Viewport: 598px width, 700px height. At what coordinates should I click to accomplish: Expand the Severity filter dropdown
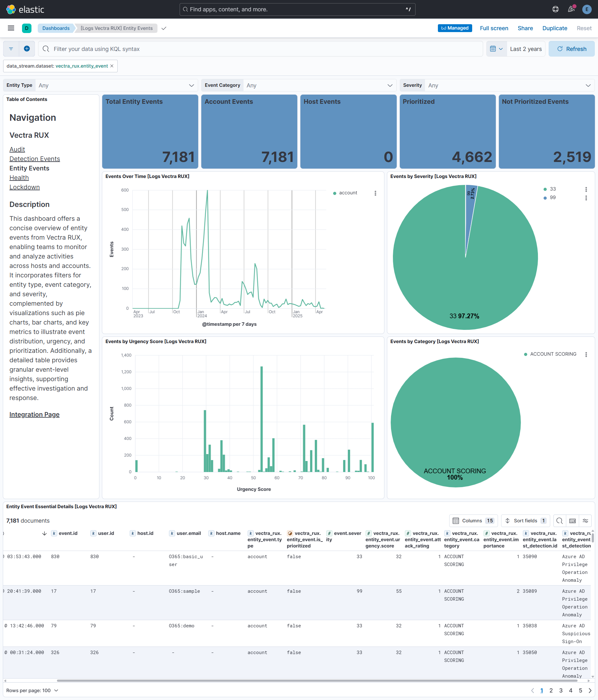tap(509, 86)
